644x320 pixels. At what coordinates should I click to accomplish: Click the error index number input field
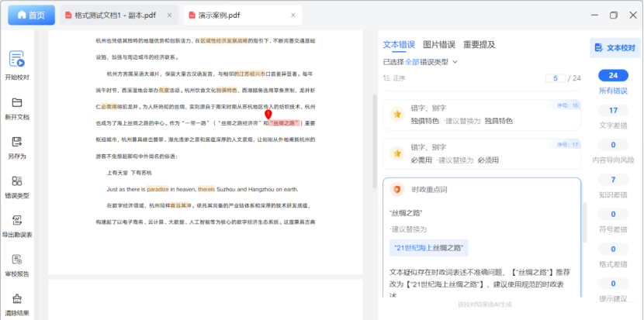click(x=556, y=78)
